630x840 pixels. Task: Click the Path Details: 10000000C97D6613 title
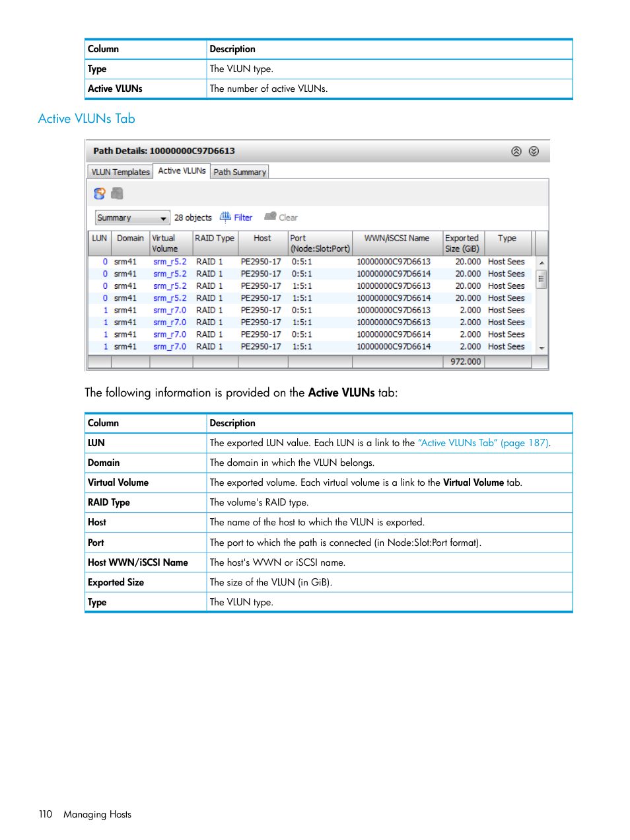pyautogui.click(x=164, y=151)
